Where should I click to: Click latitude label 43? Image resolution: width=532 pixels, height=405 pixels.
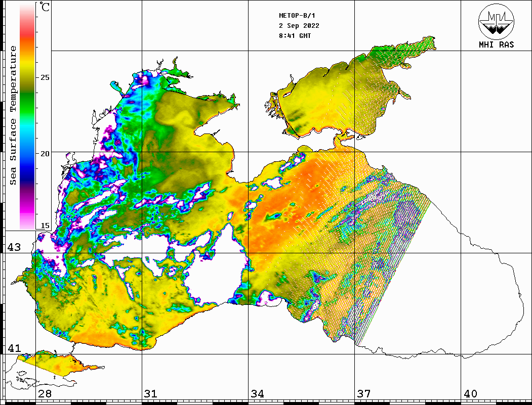coord(14,247)
